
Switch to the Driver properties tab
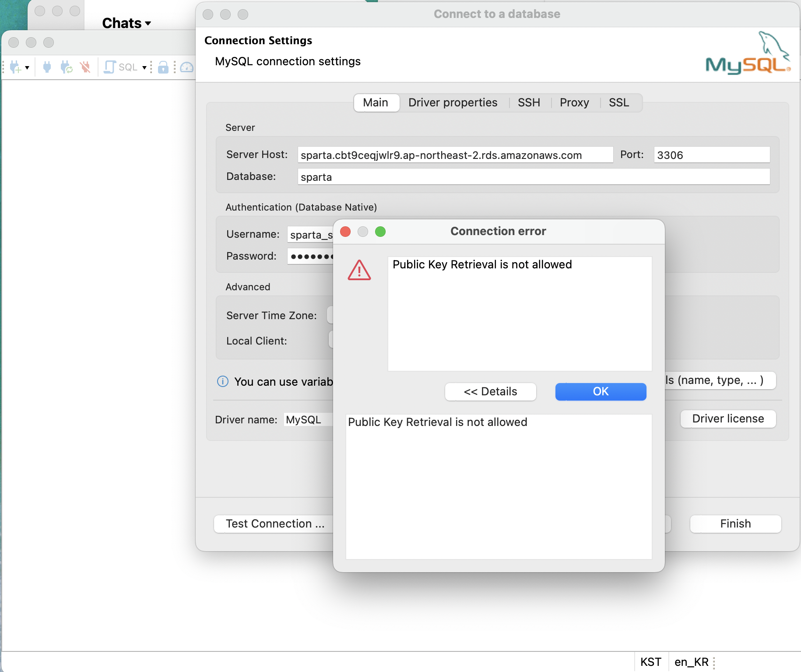click(453, 102)
